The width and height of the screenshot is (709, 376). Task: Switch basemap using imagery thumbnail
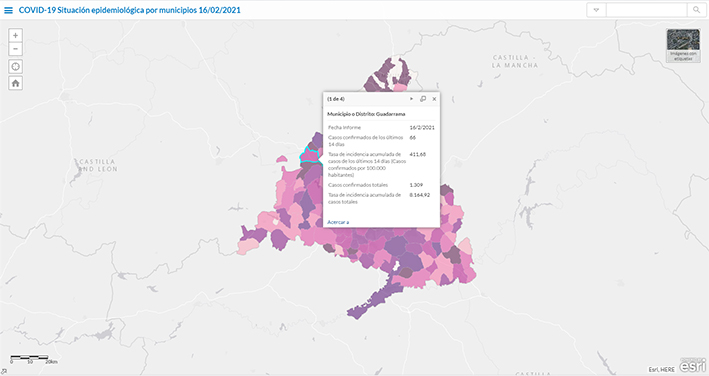click(x=683, y=45)
